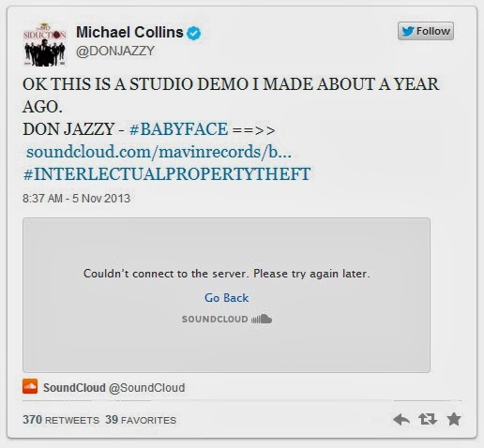Click the 8:37 AM - 5 Nov 2013 timestamp

click(x=76, y=199)
